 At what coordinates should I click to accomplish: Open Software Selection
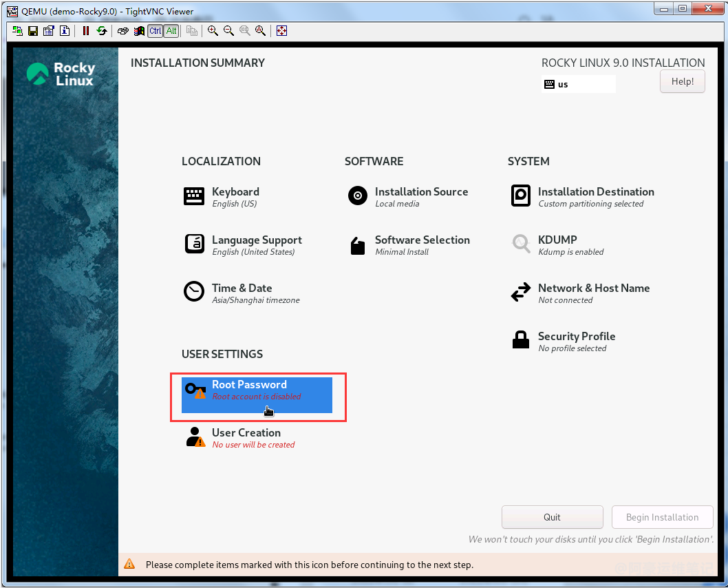pos(421,244)
